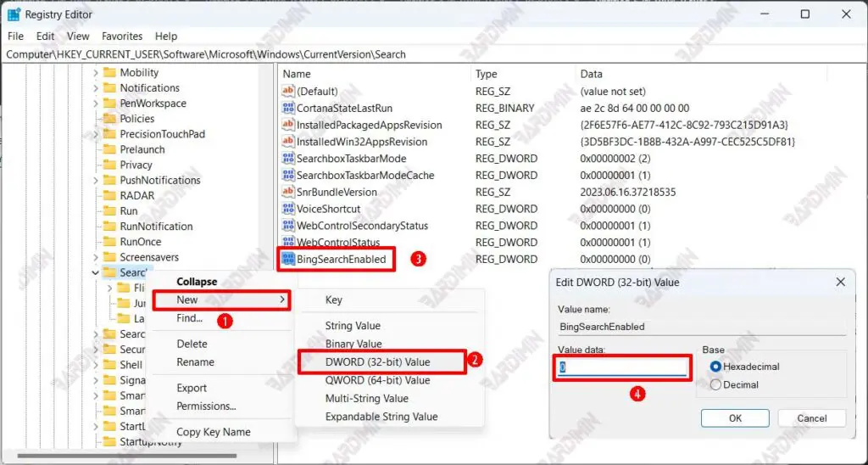Expand the PenWorkspace key
The width and height of the screenshot is (868, 465).
(x=95, y=104)
